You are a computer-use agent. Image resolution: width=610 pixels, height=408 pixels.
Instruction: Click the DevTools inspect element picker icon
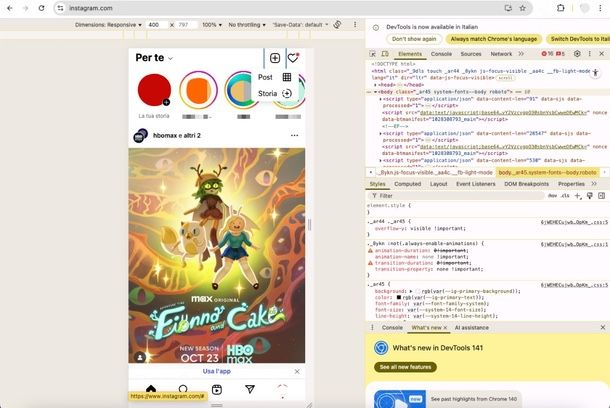[374, 53]
